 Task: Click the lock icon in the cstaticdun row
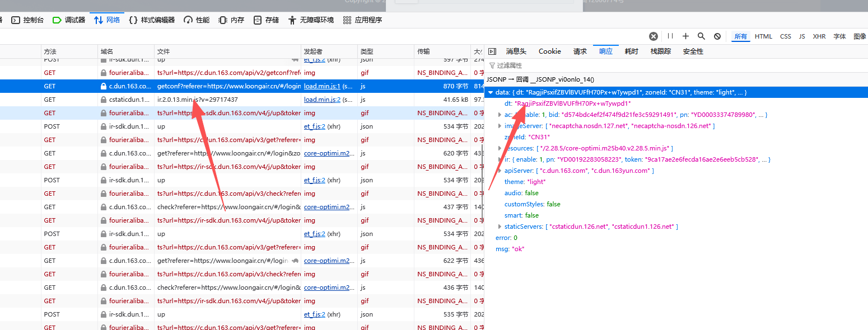click(x=103, y=100)
